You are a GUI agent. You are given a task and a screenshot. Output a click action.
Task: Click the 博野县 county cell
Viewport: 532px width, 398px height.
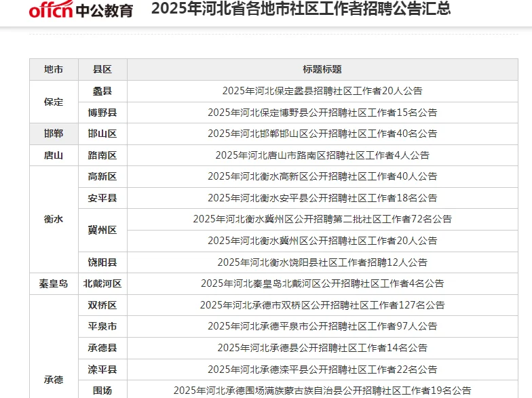pos(102,113)
